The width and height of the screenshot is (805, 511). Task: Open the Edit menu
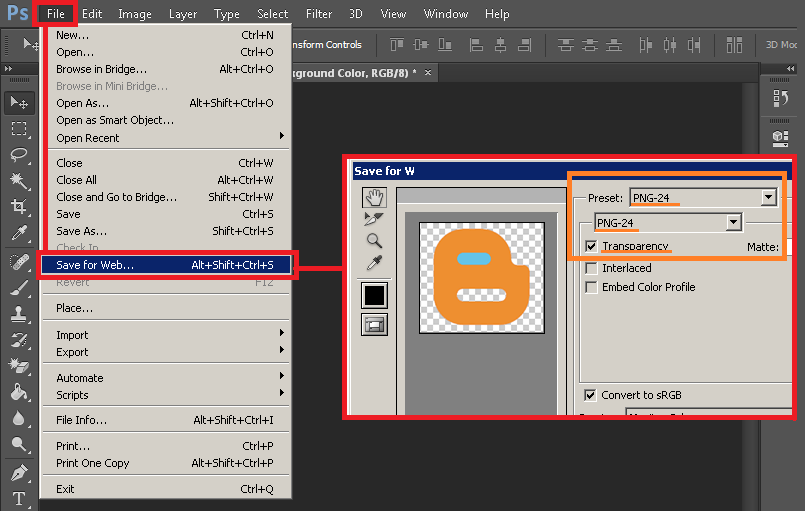[92, 14]
